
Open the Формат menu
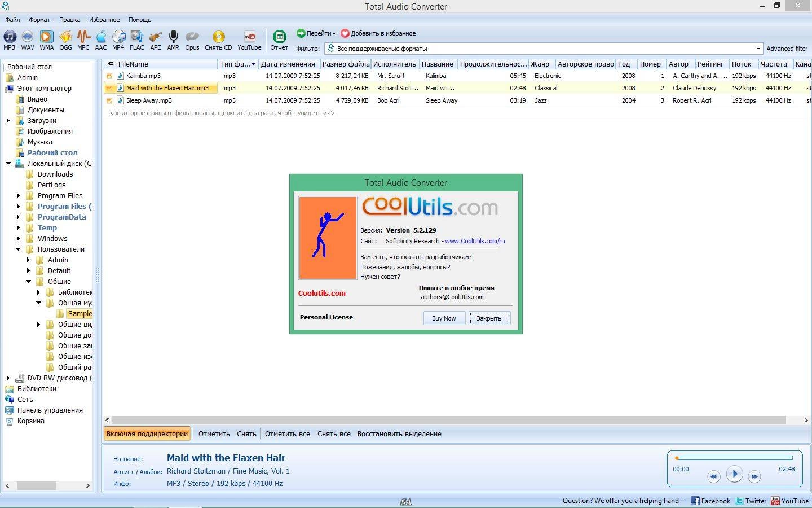[x=39, y=20]
